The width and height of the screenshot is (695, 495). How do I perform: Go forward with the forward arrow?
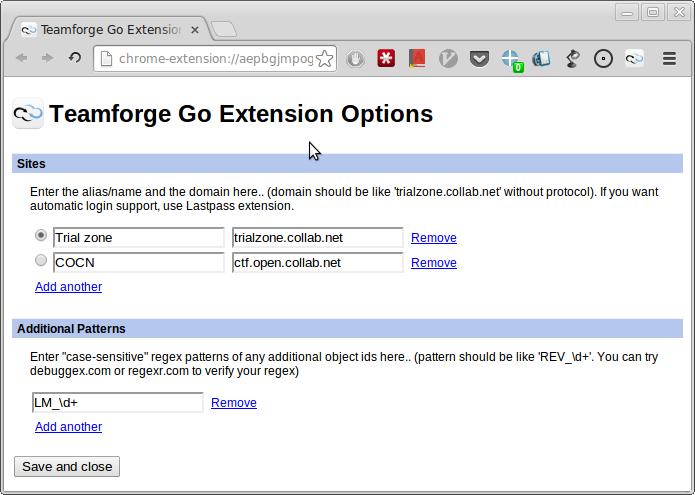pos(47,58)
